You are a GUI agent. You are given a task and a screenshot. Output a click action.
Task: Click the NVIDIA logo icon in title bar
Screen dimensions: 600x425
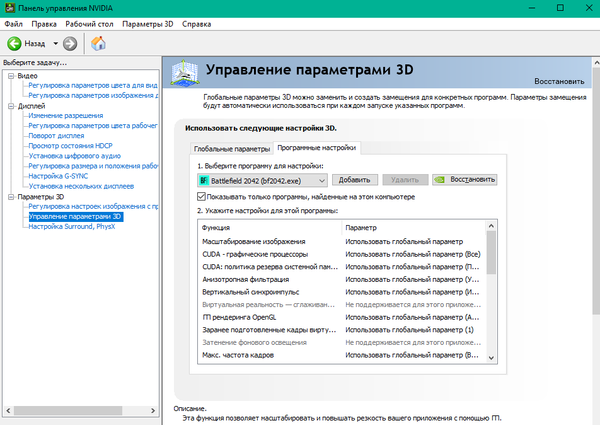click(9, 8)
